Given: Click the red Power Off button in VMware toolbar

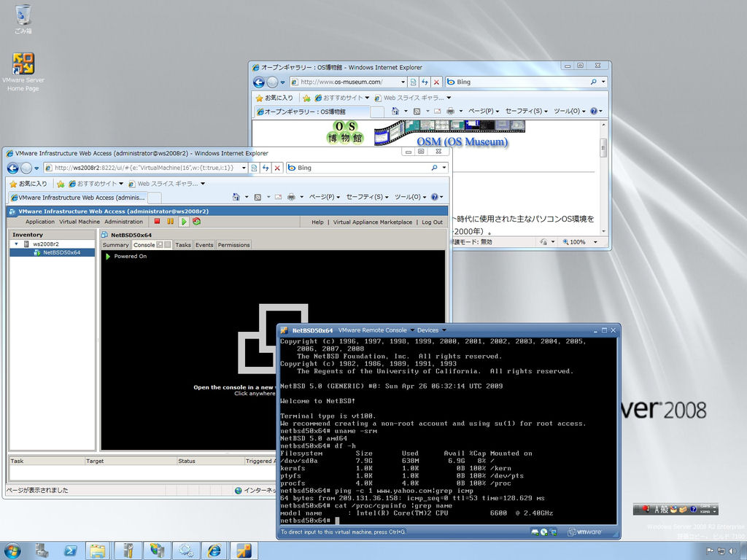Looking at the screenshot, I should [158, 222].
